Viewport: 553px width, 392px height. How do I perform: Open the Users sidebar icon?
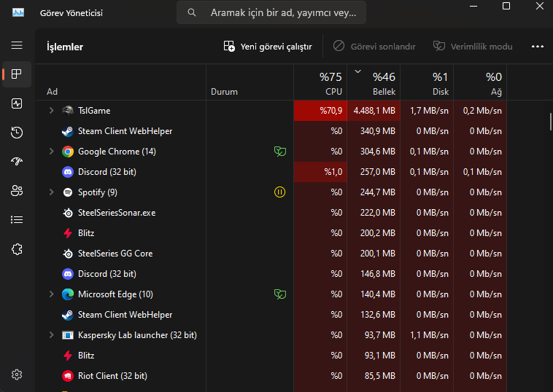(x=17, y=191)
